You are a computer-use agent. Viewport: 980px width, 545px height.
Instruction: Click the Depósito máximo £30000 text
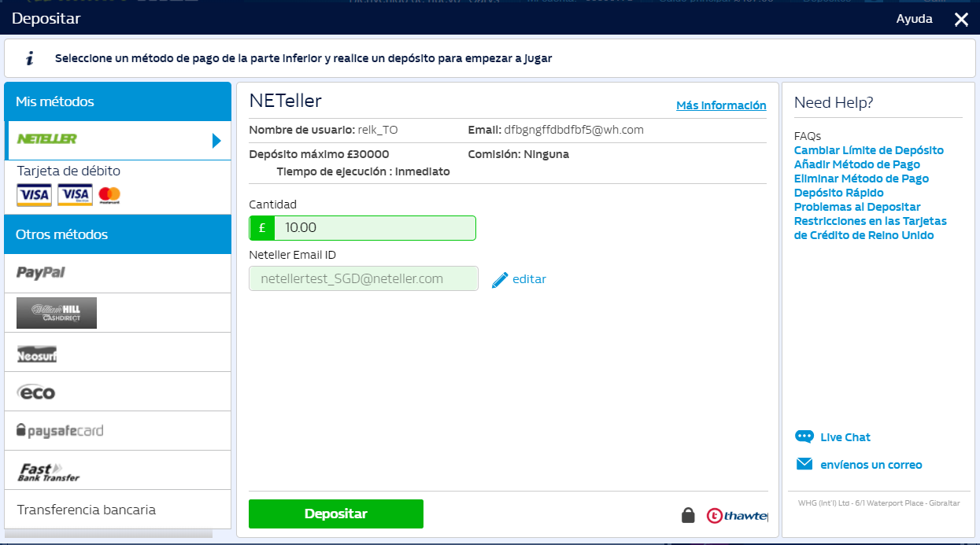[x=319, y=154]
